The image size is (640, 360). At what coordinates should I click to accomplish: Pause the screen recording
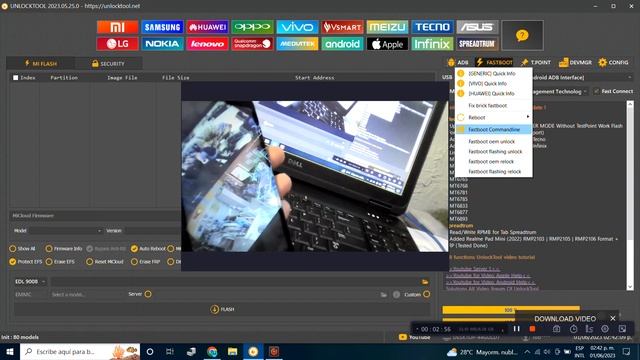pyautogui.click(x=516, y=329)
